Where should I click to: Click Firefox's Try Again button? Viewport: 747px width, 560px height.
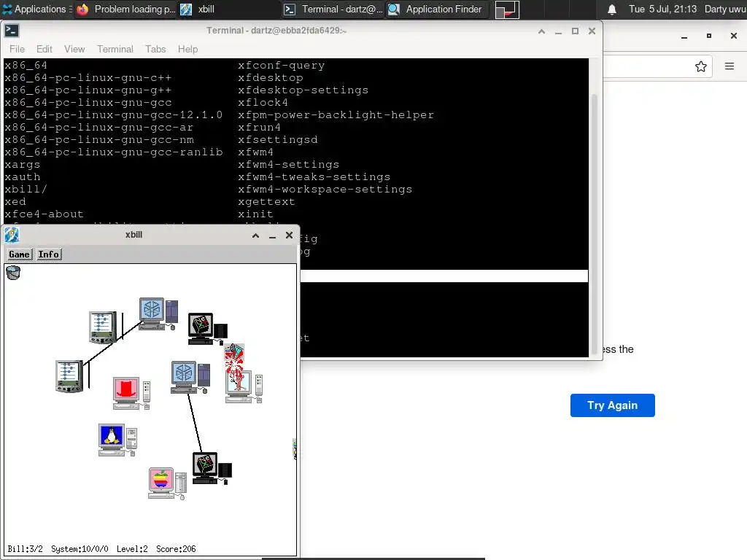tap(612, 405)
